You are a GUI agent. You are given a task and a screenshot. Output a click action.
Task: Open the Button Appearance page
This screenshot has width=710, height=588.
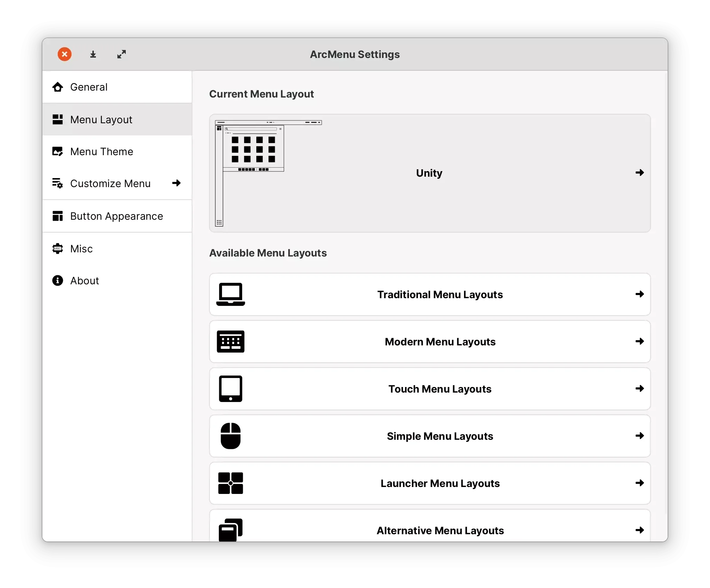click(x=117, y=216)
